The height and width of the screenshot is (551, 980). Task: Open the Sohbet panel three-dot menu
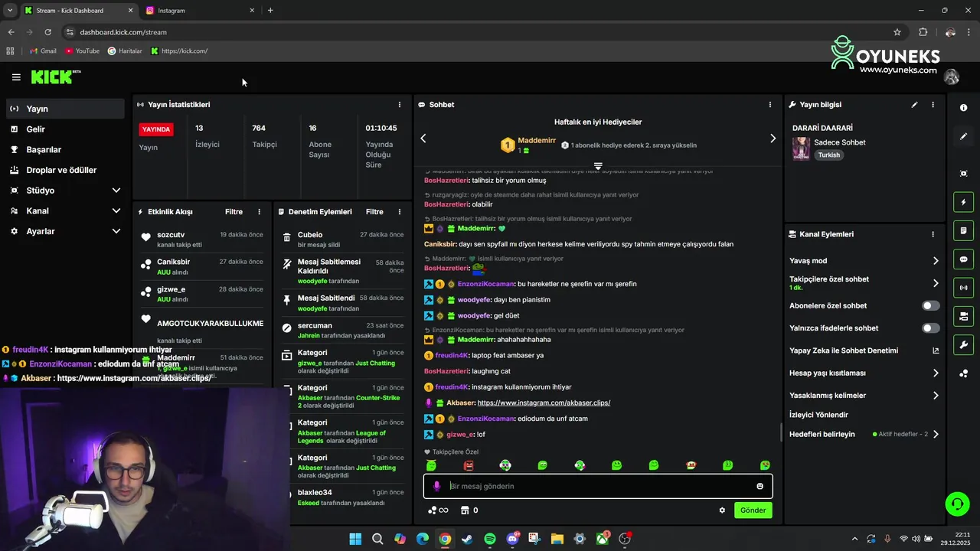(770, 105)
